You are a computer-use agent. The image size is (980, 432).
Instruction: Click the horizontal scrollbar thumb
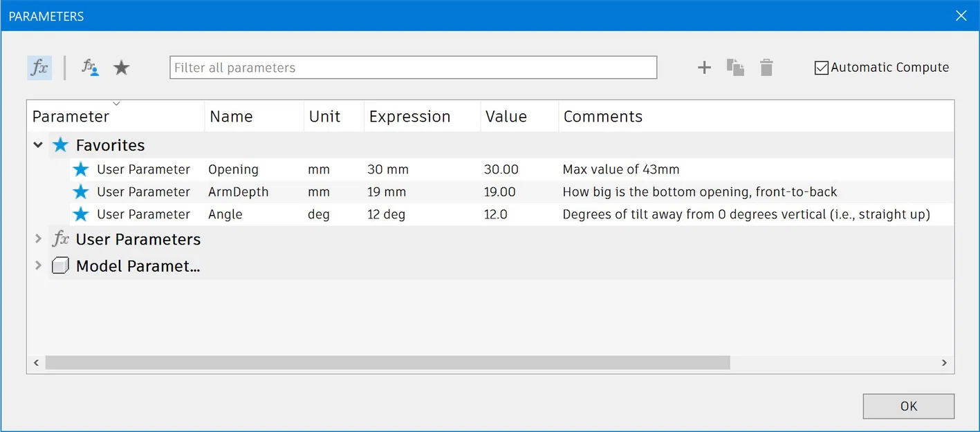[x=387, y=362]
